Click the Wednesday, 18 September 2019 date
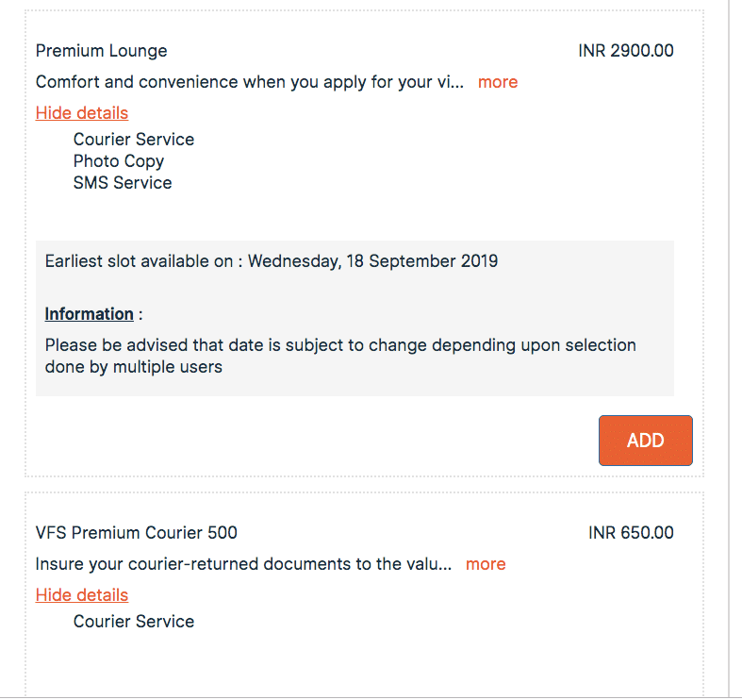This screenshot has height=700, width=742. pyautogui.click(x=372, y=261)
